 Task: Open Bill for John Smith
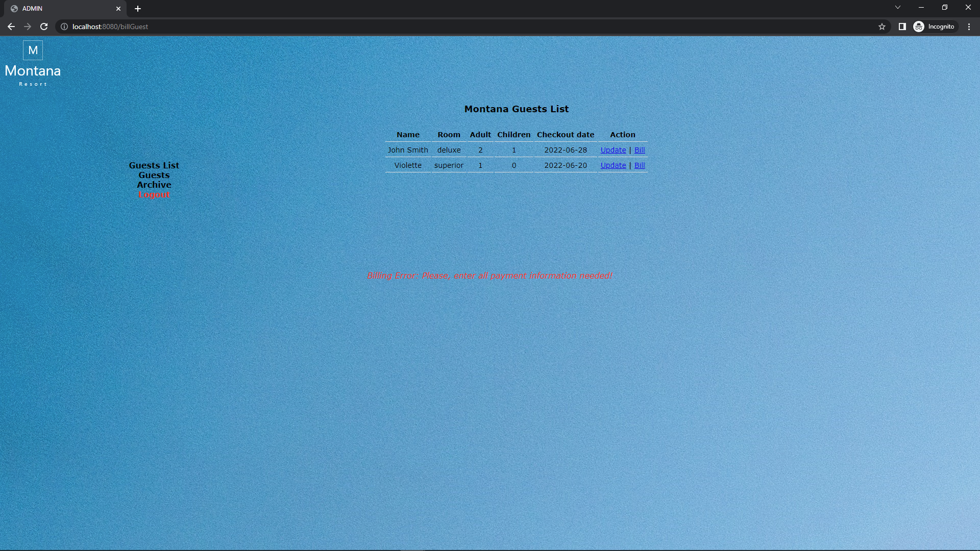click(640, 149)
